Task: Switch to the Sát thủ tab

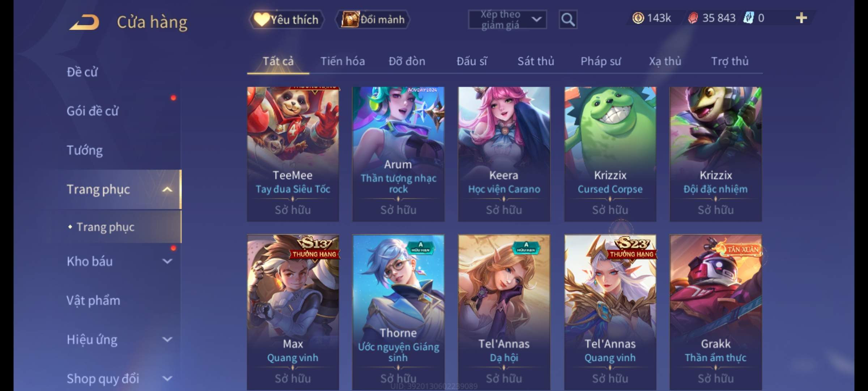Action: click(536, 61)
